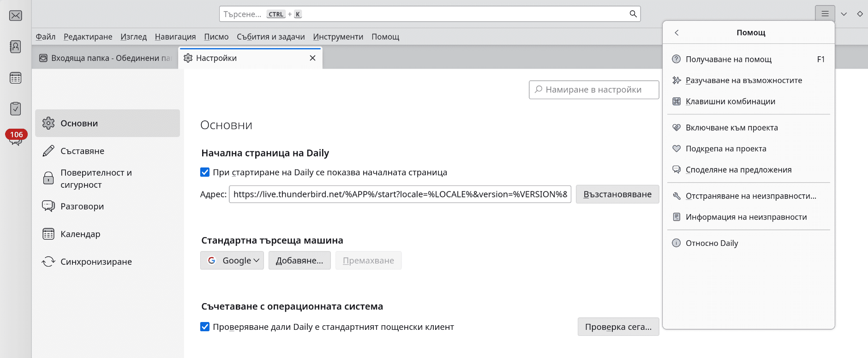Open the Mail space icon
This screenshot has height=358, width=868.
(x=16, y=16)
